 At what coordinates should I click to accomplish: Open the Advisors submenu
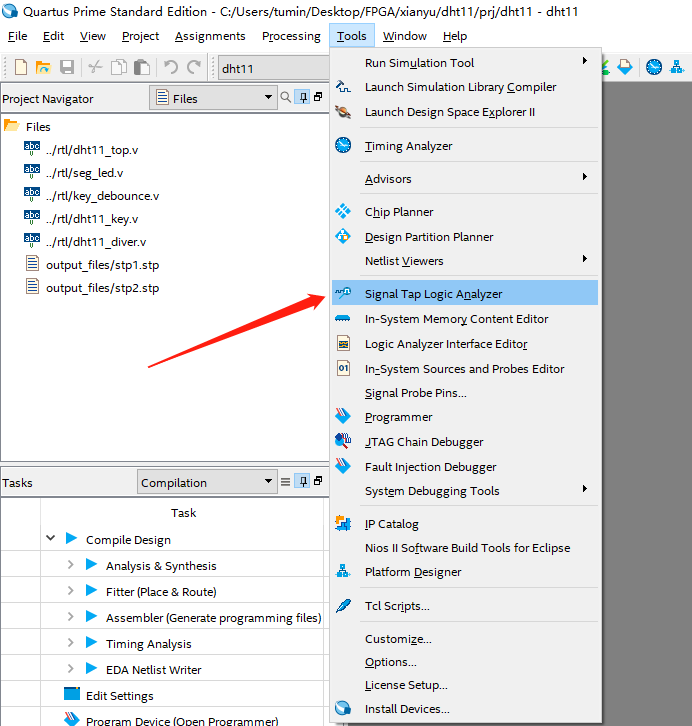465,179
